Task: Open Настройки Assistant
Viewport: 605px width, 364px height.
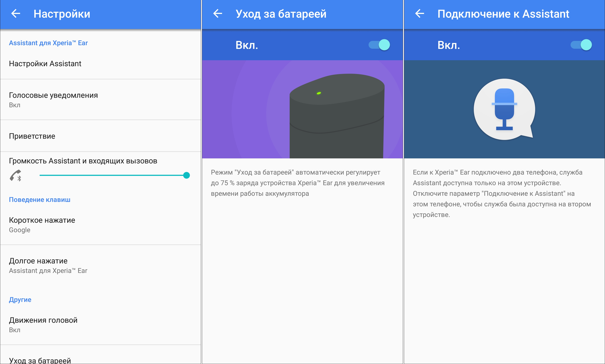Action: [x=101, y=64]
